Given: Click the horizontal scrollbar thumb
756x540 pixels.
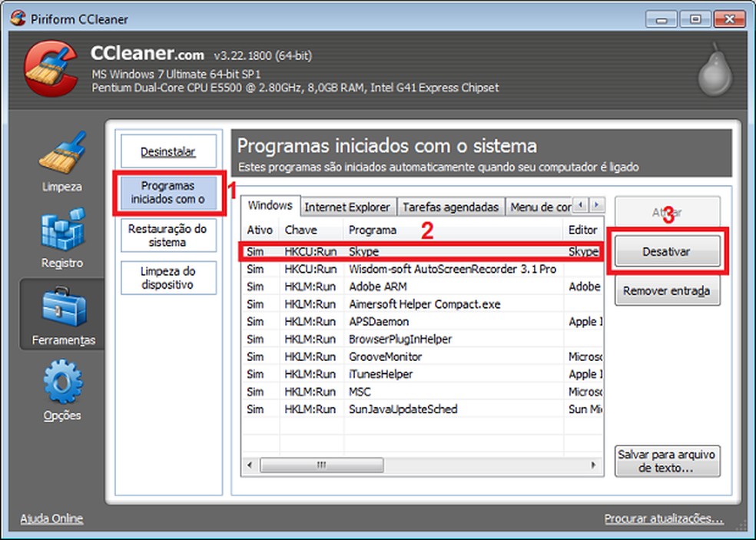Looking at the screenshot, I should [322, 465].
